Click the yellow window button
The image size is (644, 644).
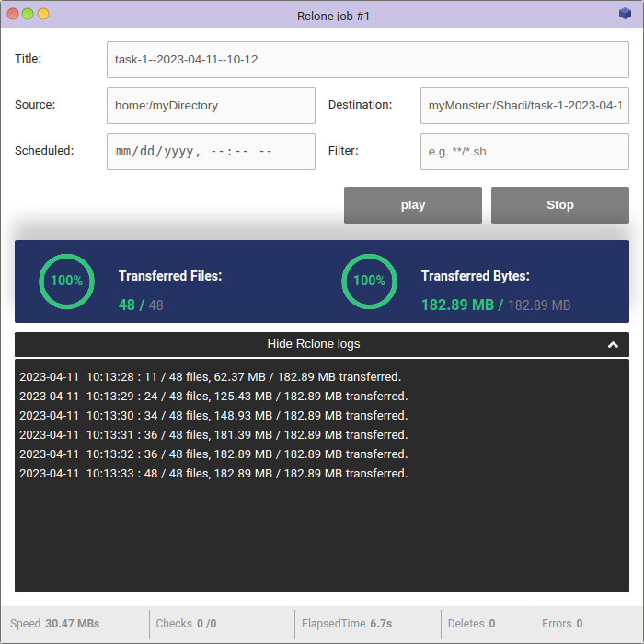43,14
